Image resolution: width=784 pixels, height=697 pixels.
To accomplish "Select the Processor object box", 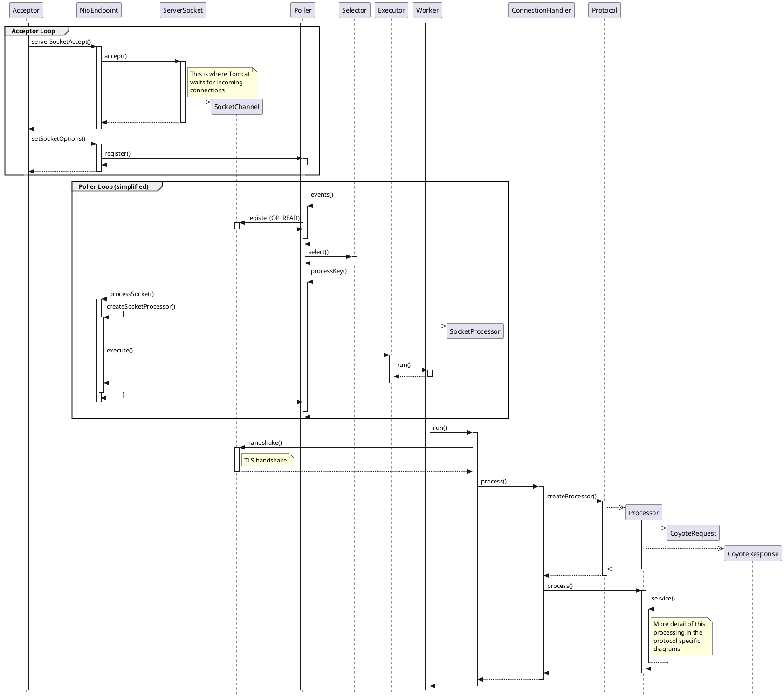I will (644, 513).
